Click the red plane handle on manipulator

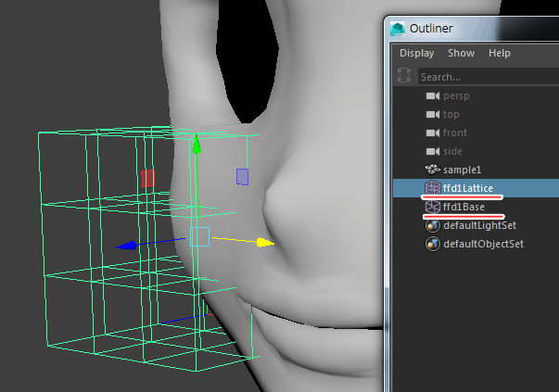click(148, 177)
